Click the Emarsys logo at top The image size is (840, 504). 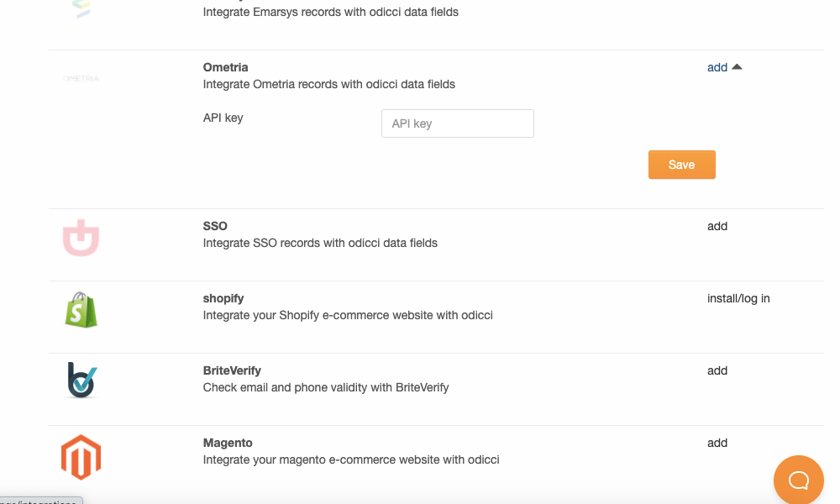point(81,8)
